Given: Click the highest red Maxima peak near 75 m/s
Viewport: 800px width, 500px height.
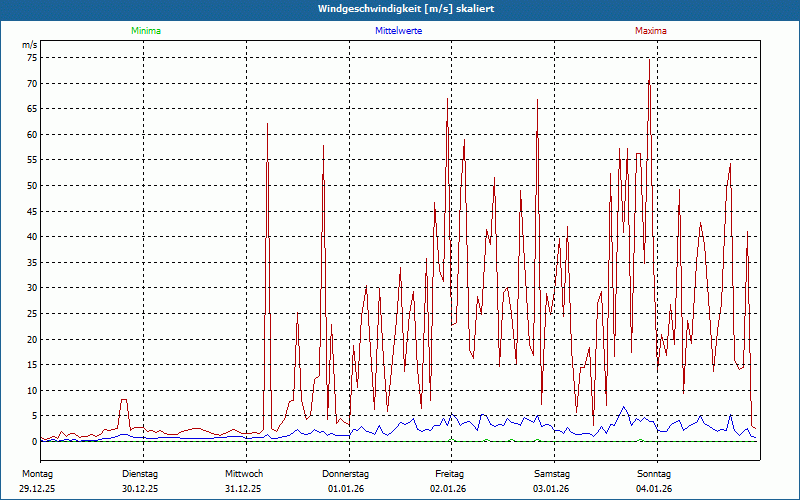Looking at the screenshot, I should 649,60.
